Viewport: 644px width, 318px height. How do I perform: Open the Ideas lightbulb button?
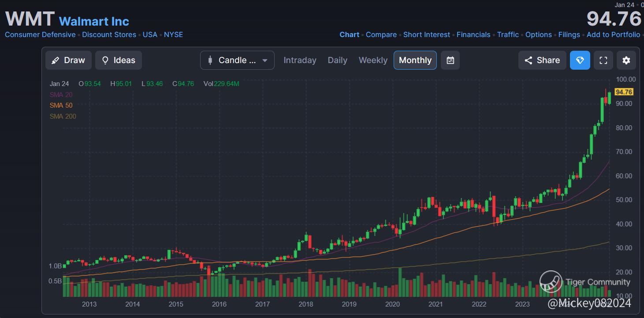(x=119, y=60)
